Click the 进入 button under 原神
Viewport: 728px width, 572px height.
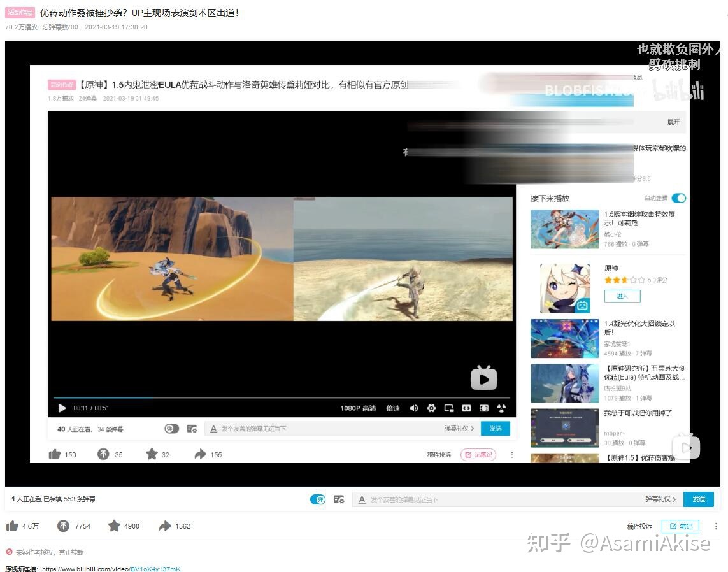(622, 296)
